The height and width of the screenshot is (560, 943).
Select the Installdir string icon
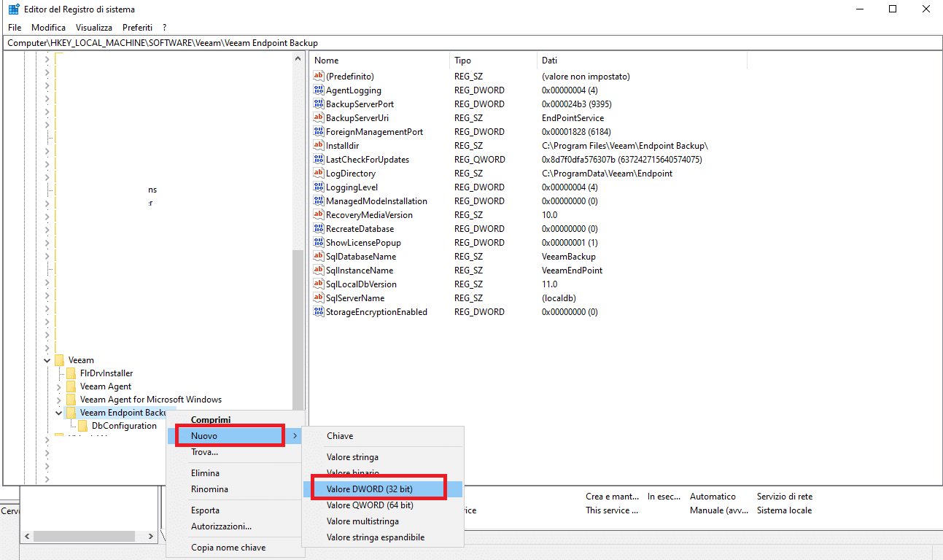coord(318,145)
